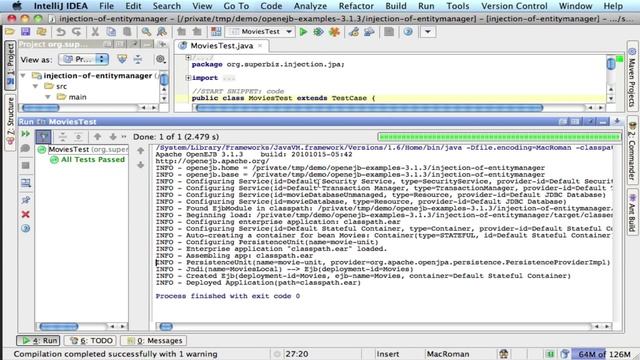640x360 pixels.
Task: Toggle Hide Passed tests filter button
Action: 43,137
